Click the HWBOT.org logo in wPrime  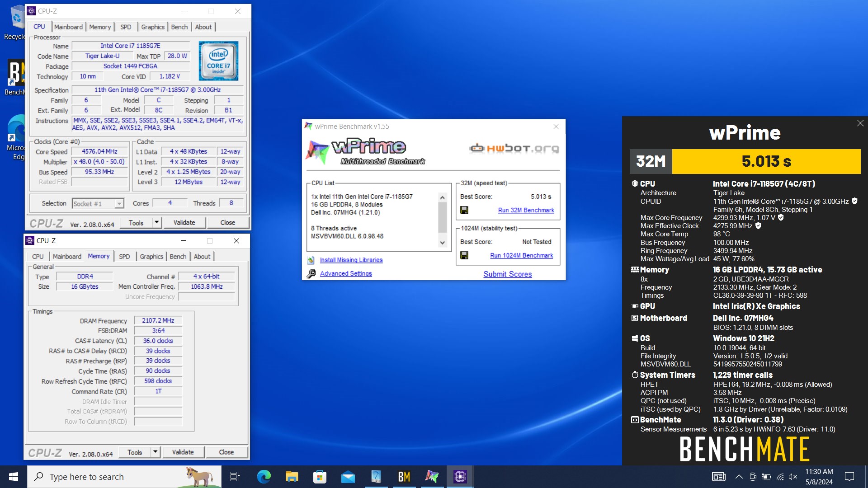point(514,148)
